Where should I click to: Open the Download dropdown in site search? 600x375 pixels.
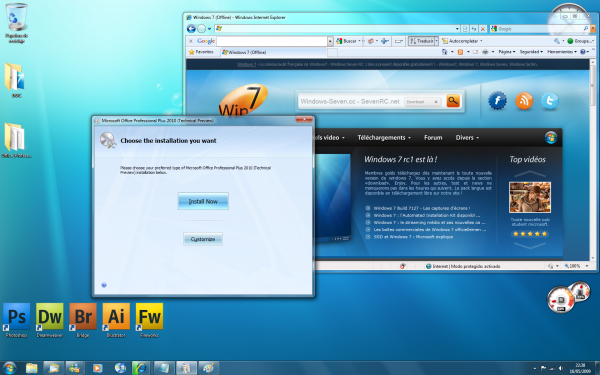[x=422, y=102]
